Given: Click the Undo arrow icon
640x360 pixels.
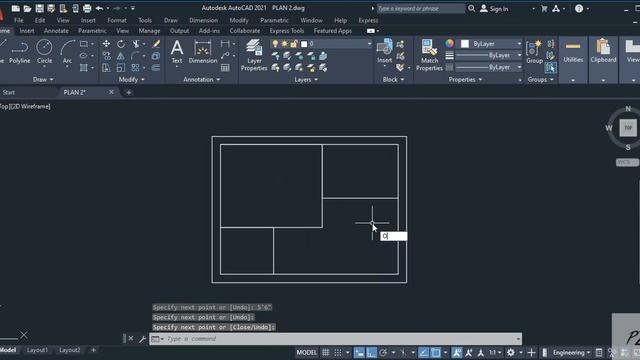Looking at the screenshot, I should click(99, 8).
